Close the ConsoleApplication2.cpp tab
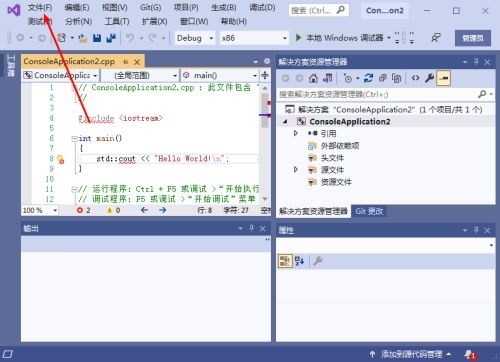This screenshot has height=362, width=500. pos(137,62)
